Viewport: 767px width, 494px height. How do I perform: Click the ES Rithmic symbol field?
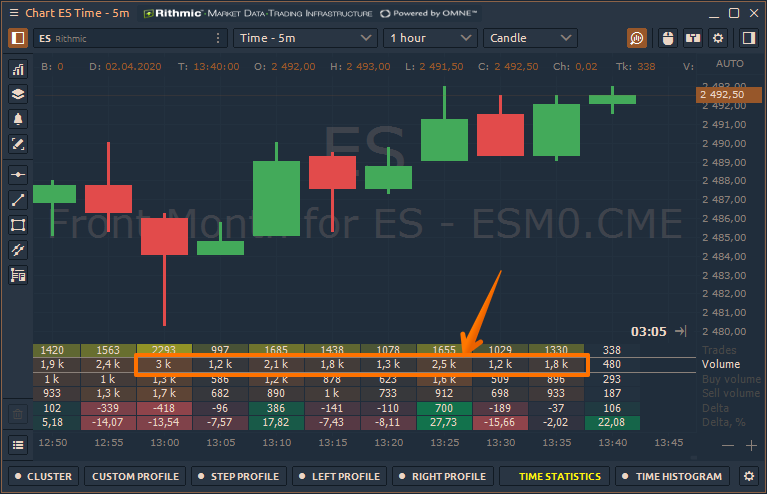(120, 38)
